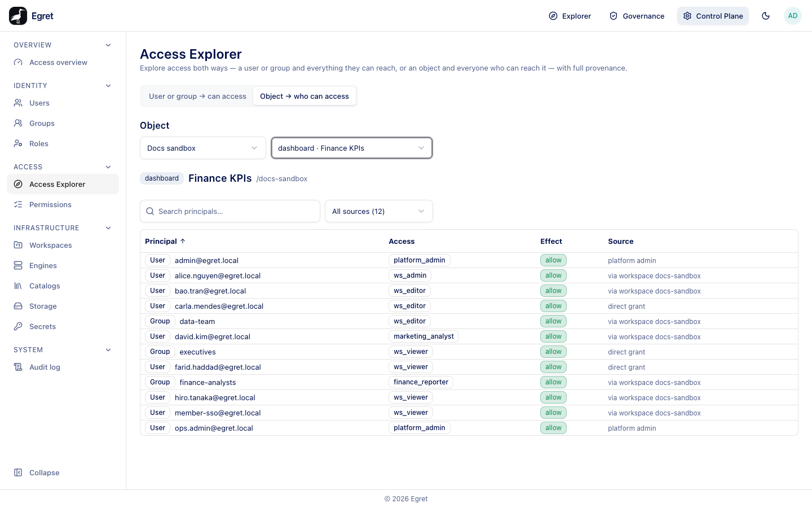The image size is (812, 508).
Task: Click the finance_reporter access badge
Action: (x=421, y=382)
